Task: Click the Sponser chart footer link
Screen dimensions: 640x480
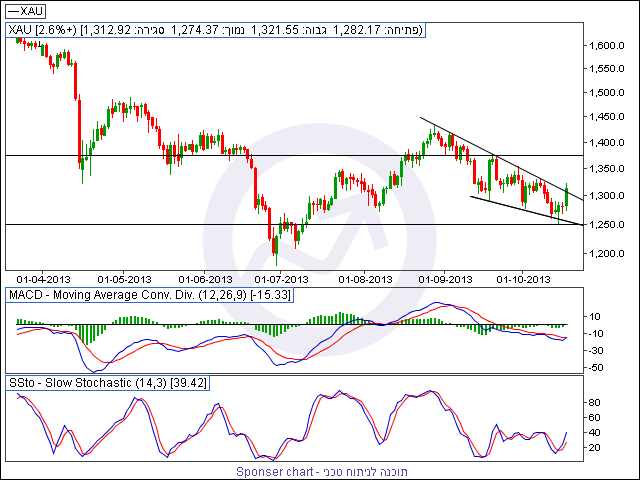Action: coord(322,471)
